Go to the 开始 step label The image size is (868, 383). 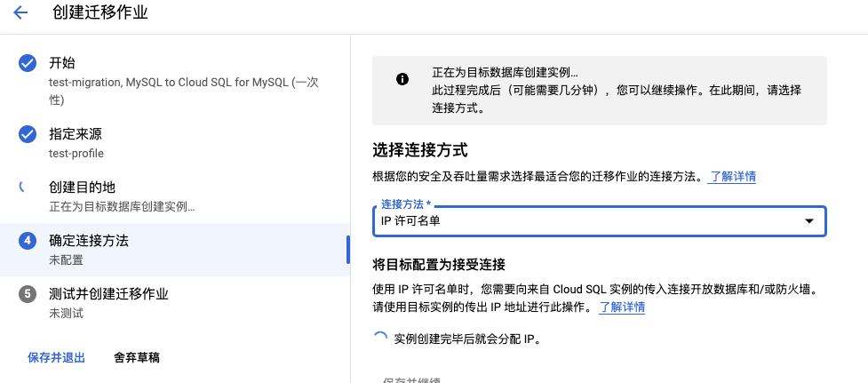(62, 63)
